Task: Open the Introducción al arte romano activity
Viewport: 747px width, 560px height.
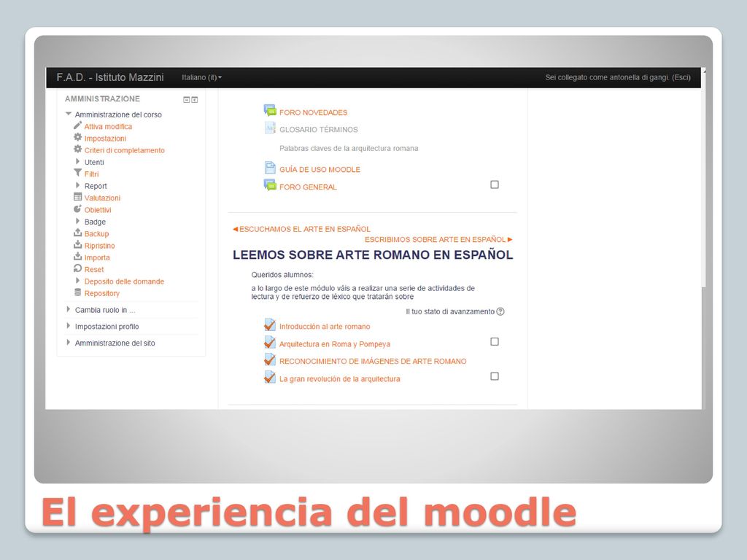Action: tap(325, 327)
